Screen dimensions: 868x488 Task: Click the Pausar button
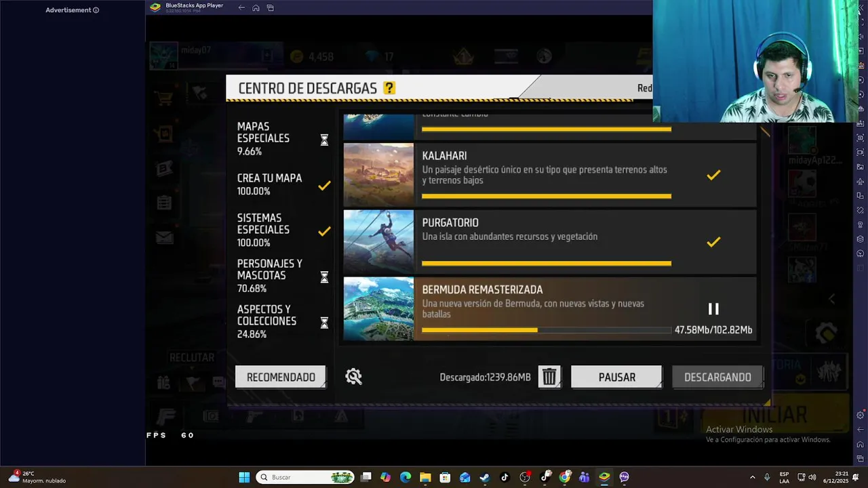tap(616, 377)
